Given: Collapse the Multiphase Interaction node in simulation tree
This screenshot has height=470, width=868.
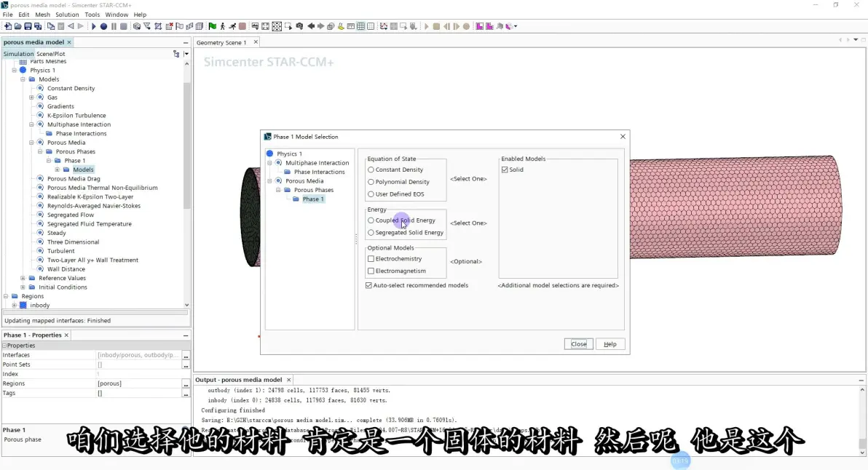Looking at the screenshot, I should (31, 124).
